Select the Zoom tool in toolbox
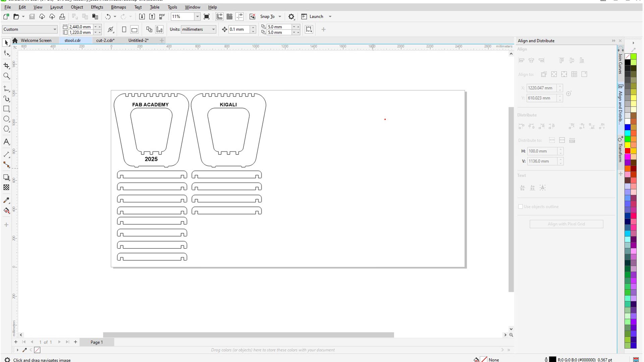Viewport: 644px width, 362px height. pos(6,76)
